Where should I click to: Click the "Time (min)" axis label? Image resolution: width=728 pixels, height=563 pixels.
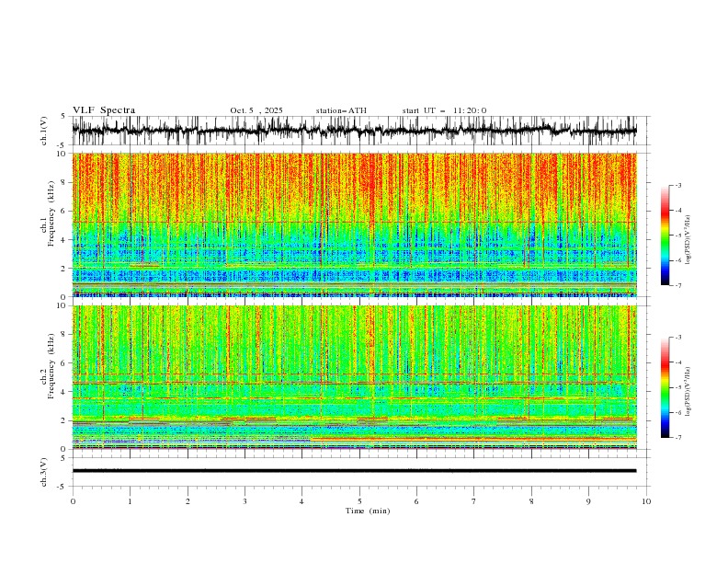point(368,511)
